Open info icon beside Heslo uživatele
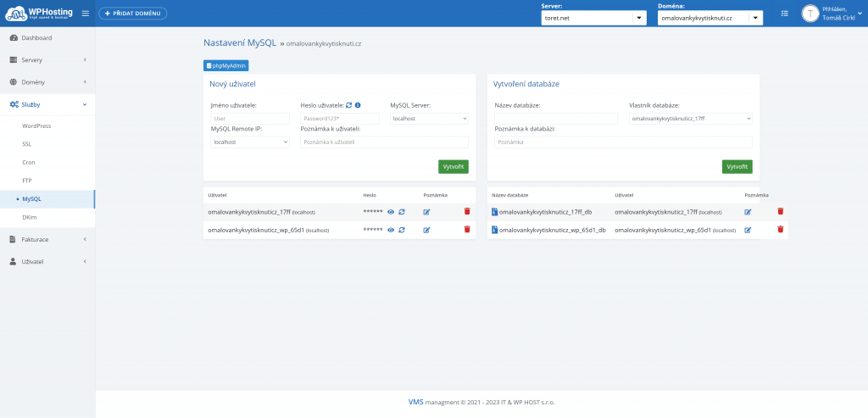Image resolution: width=868 pixels, height=418 pixels. point(358,104)
